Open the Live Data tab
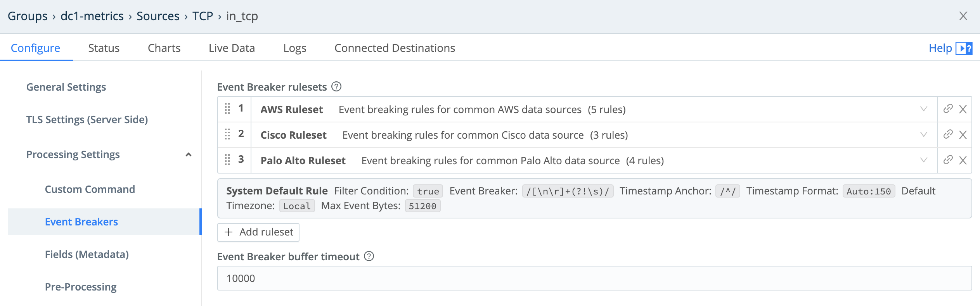The image size is (980, 306). [231, 48]
